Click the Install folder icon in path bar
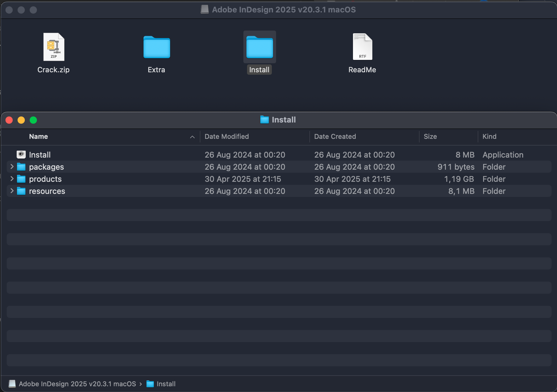Viewport: 557px width, 392px height. coord(150,384)
